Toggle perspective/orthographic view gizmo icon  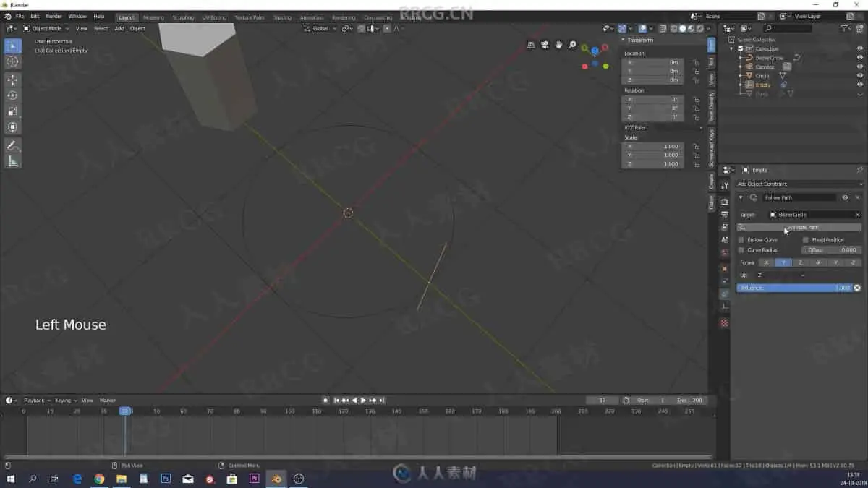tap(531, 45)
